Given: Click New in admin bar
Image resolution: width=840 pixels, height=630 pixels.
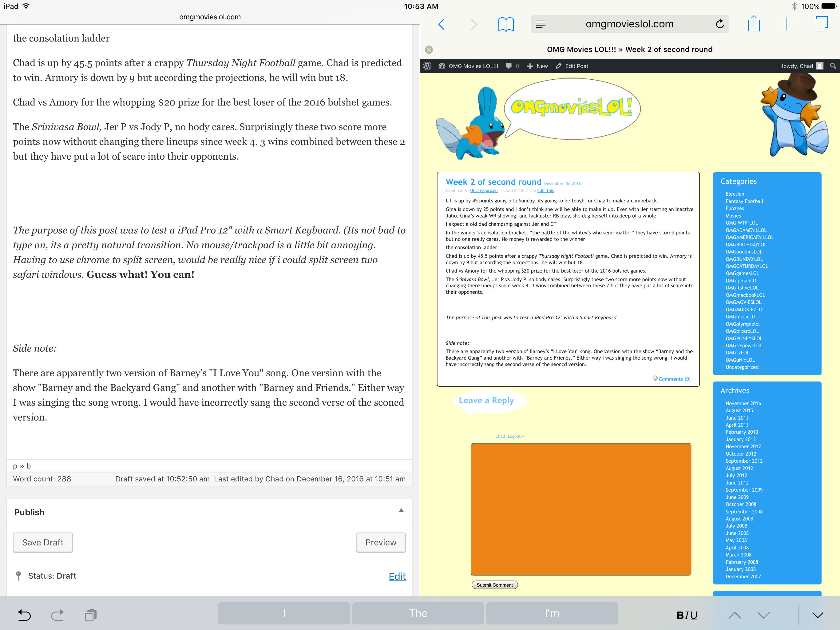Looking at the screenshot, I should [x=537, y=66].
